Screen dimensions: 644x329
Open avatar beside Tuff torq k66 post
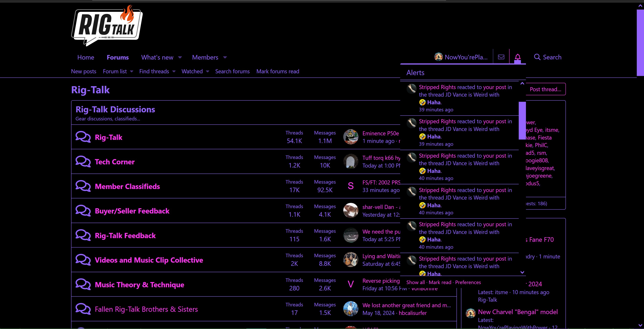click(351, 161)
